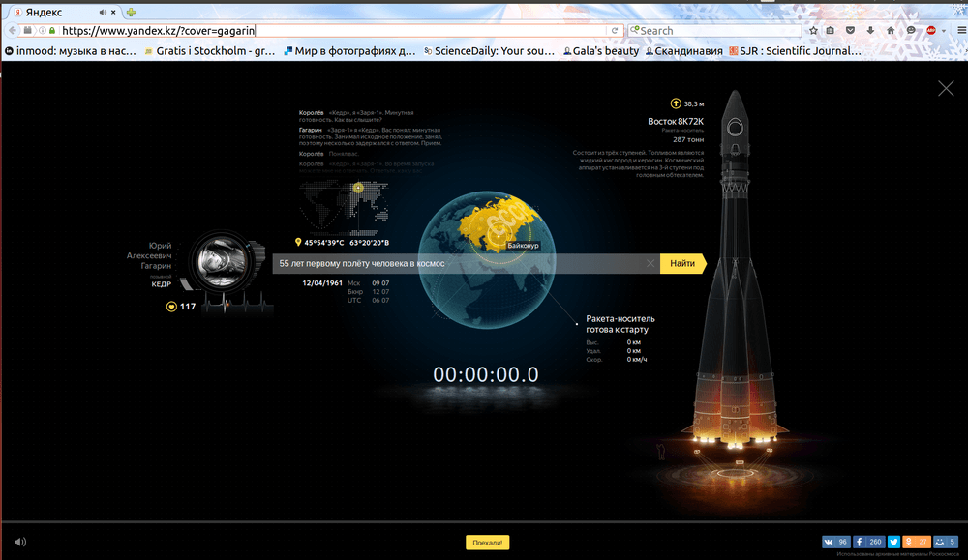Share on Odnoklassniki button
Image resolution: width=968 pixels, height=560 pixels.
point(916,542)
